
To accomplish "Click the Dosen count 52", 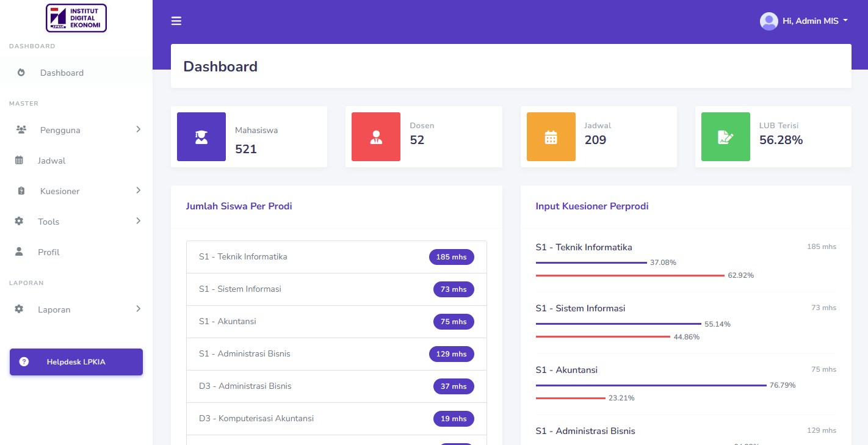I will (417, 140).
